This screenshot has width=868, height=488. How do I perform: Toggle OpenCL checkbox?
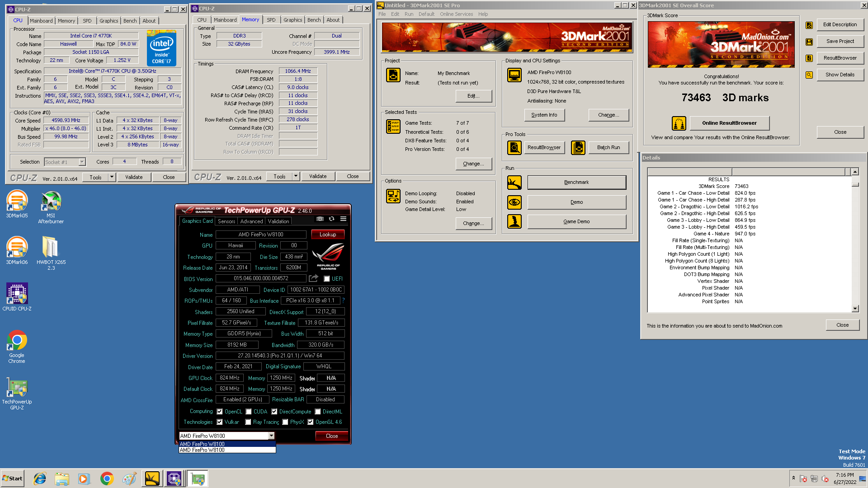point(220,412)
